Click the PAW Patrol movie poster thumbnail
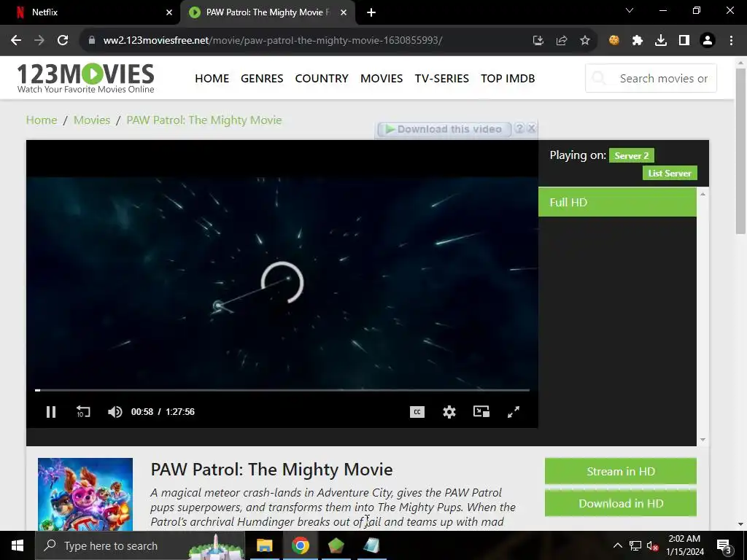Screen dimensions: 747x560 85,494
